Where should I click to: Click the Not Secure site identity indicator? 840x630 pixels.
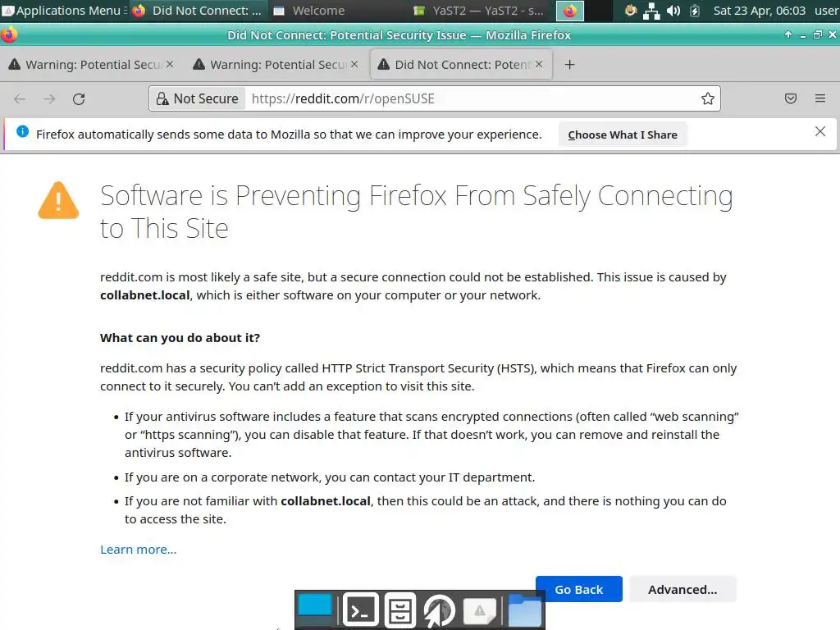197,99
